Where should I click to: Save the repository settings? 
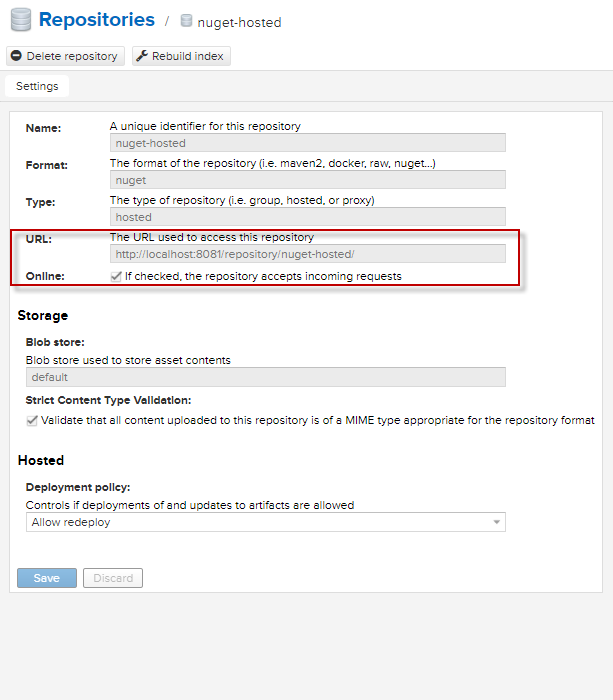pos(47,578)
